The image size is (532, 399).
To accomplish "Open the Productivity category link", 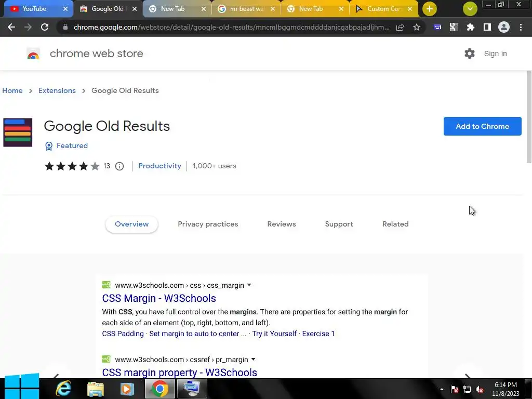I will point(160,166).
